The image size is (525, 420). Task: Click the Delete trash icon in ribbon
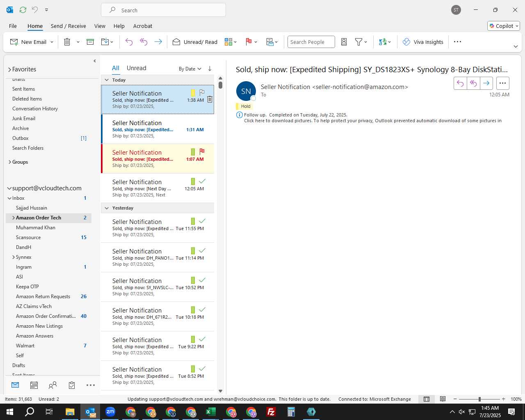pos(67,42)
